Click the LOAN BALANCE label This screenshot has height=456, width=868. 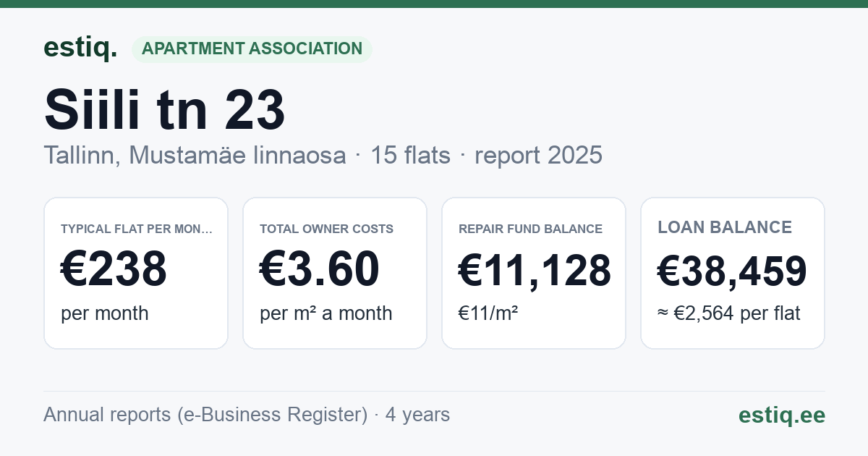[x=725, y=227]
